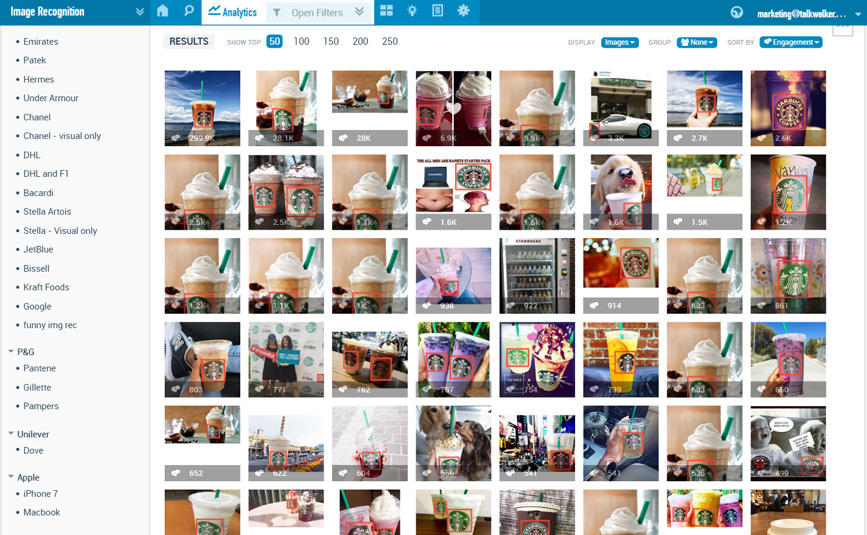Select Kraft Foods topic

click(x=46, y=287)
